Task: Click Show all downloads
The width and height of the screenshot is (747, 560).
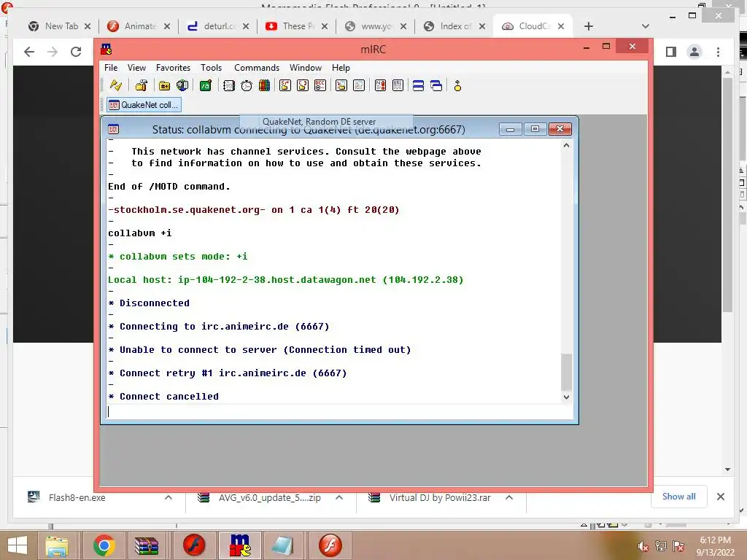Action: tap(679, 497)
